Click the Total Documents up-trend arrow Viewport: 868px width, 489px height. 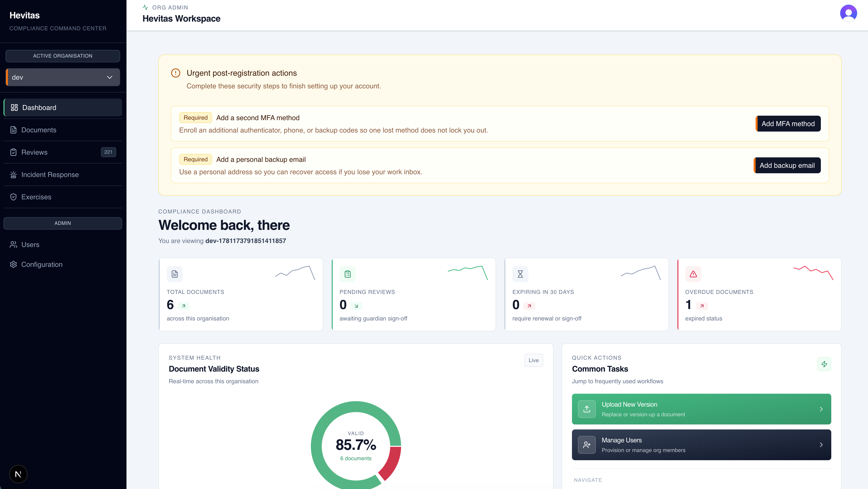(184, 306)
